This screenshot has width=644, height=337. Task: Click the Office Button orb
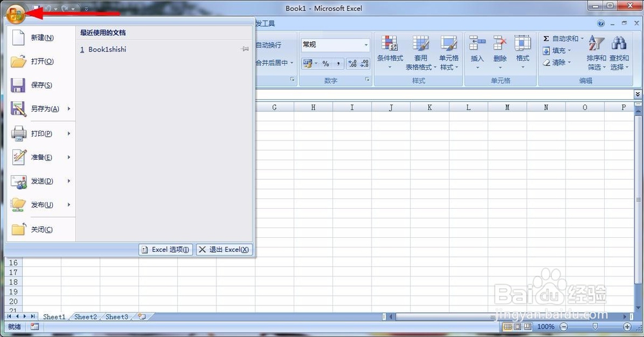(15, 14)
